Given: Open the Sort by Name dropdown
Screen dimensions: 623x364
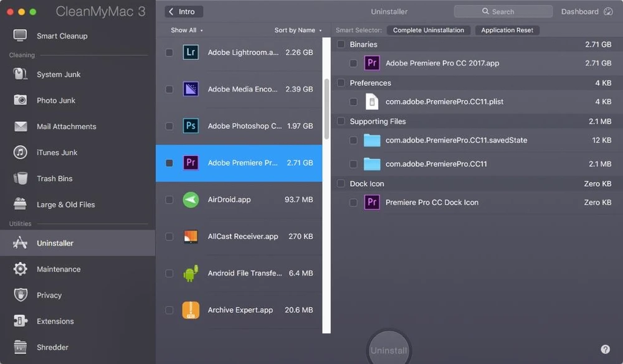Looking at the screenshot, I should click(x=298, y=30).
